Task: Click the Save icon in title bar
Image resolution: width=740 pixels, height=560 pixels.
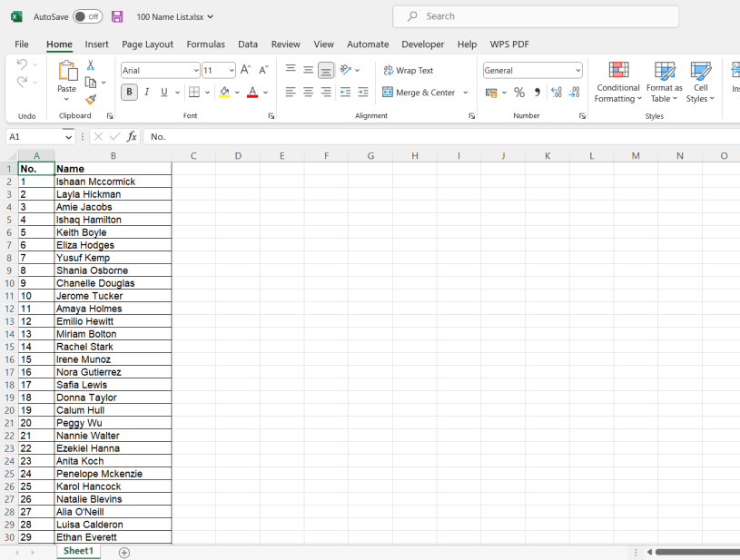Action: click(x=117, y=17)
